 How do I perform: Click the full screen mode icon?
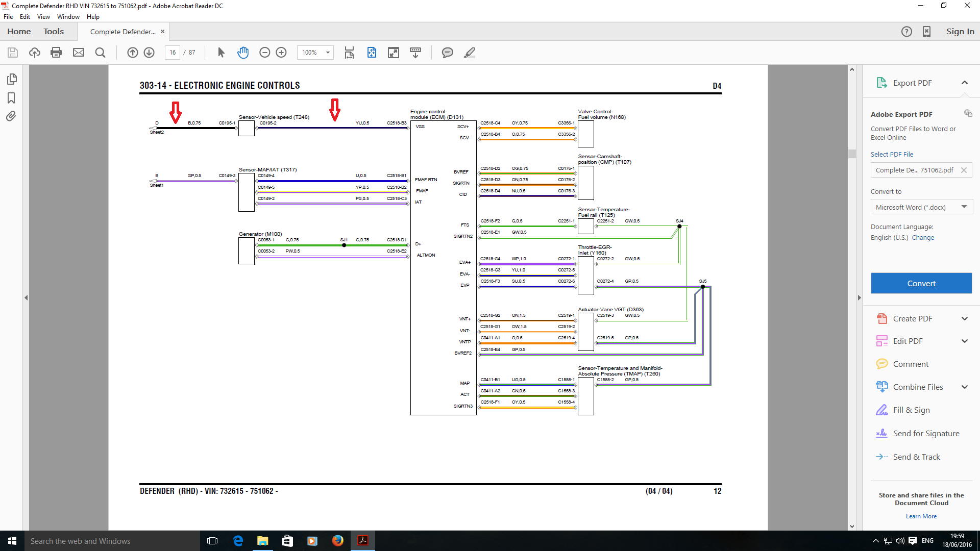pos(394,53)
